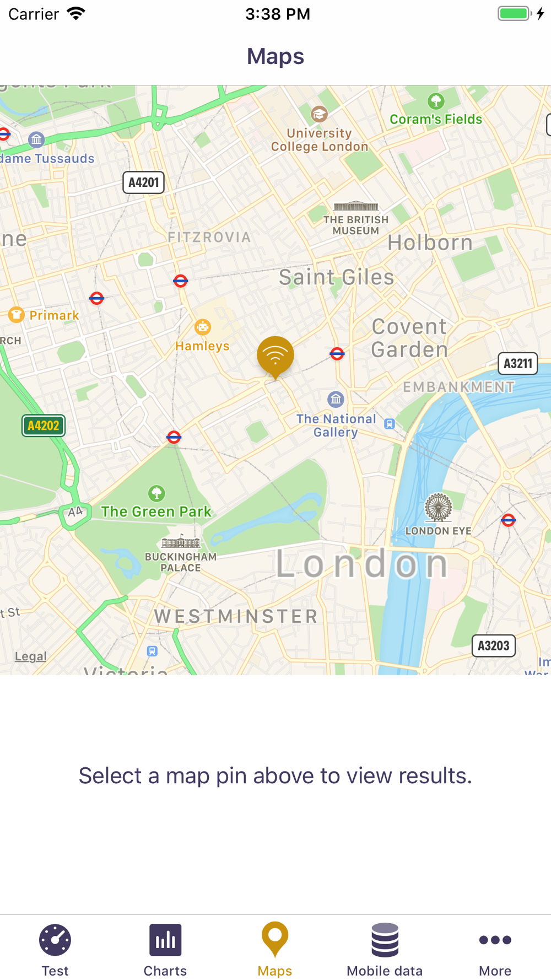The width and height of the screenshot is (551, 980).
Task: Tap the Buckingham Palace landmark icon
Action: coord(180,542)
